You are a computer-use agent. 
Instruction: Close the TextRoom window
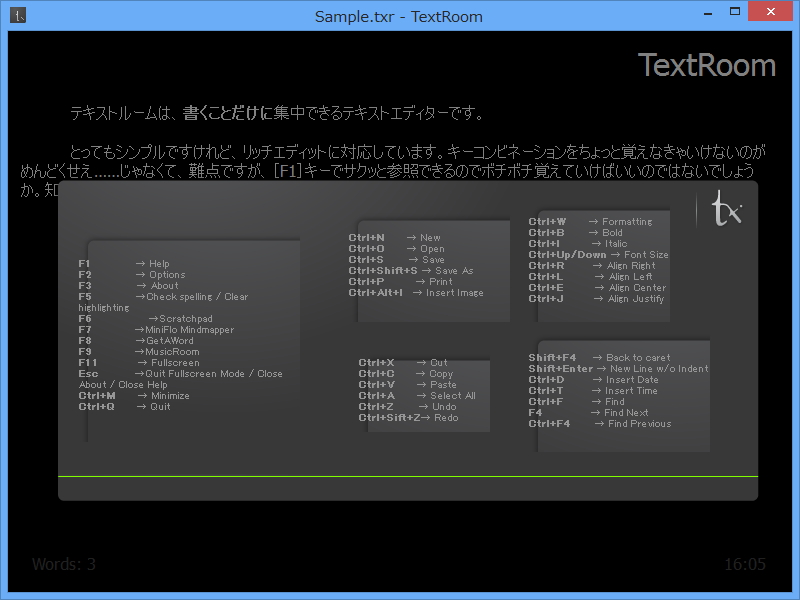[770, 12]
